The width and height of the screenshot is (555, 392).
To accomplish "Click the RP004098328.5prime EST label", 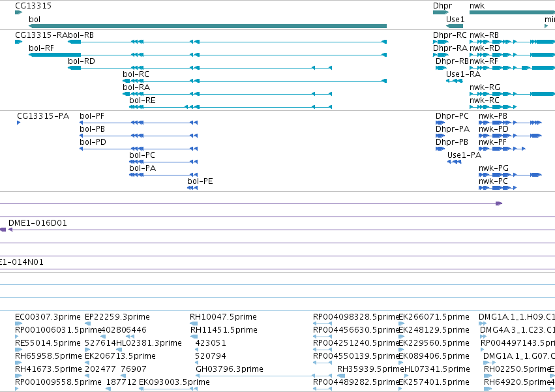I will click(x=357, y=317).
